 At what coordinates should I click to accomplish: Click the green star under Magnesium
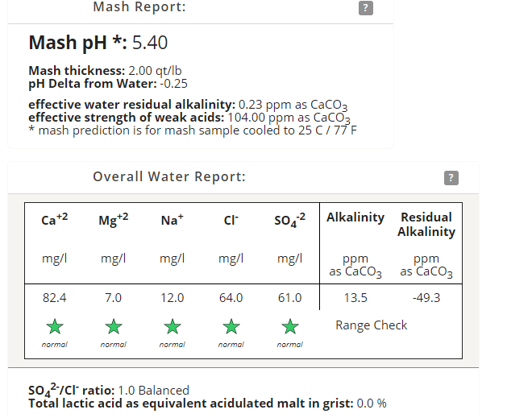(x=114, y=326)
